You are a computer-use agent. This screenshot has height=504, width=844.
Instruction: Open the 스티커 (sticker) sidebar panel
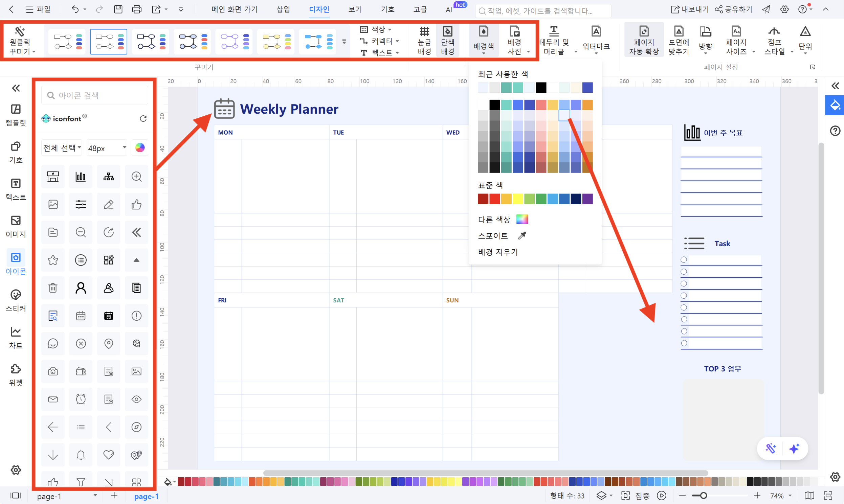coord(16,300)
